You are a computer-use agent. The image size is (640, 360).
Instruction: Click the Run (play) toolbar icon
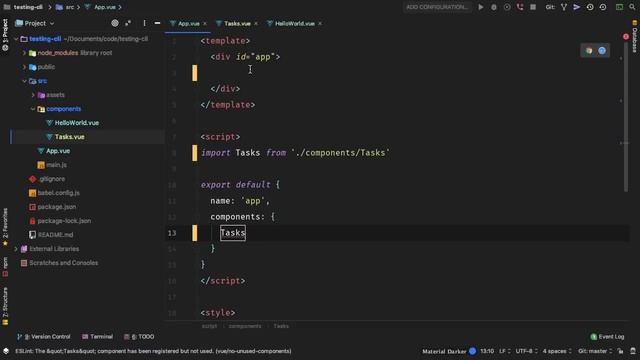[481, 7]
